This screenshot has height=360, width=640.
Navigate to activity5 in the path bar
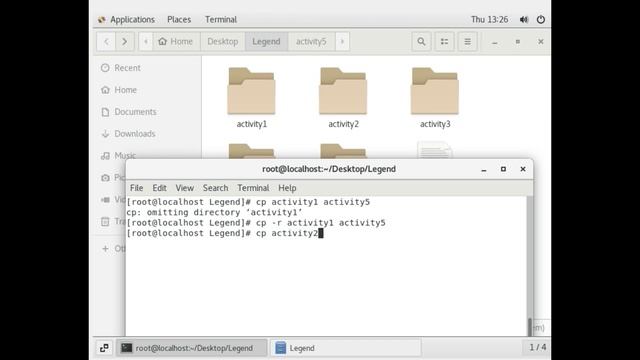[x=311, y=42]
